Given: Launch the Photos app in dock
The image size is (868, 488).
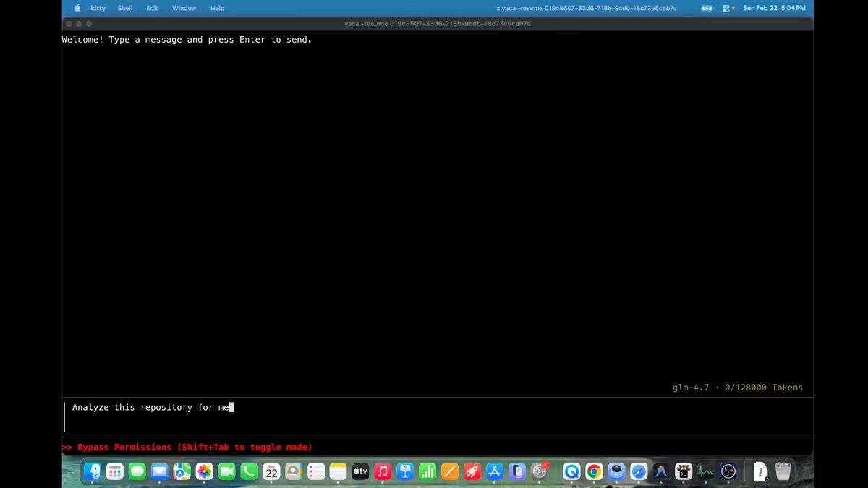Looking at the screenshot, I should (204, 472).
